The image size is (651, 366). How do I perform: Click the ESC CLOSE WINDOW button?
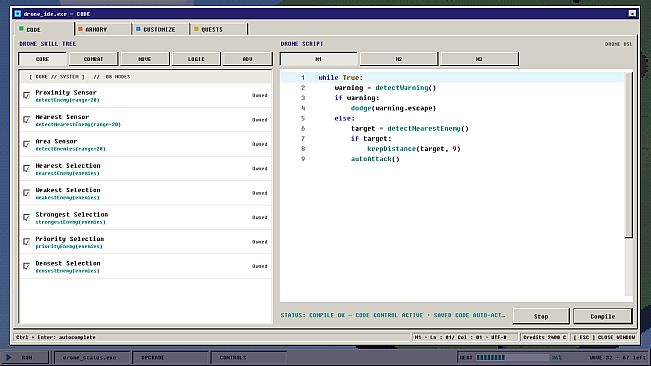[x=604, y=337]
